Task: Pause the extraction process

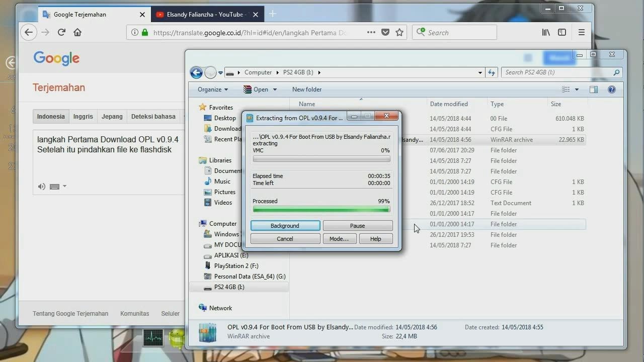Action: [357, 226]
